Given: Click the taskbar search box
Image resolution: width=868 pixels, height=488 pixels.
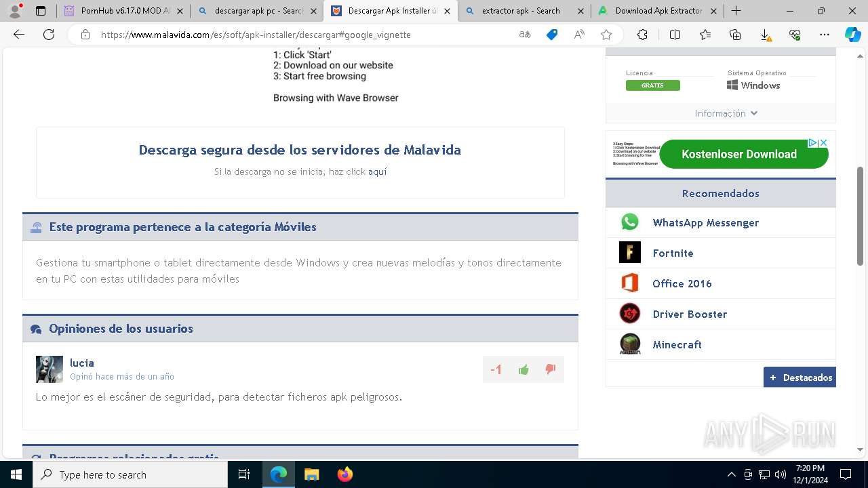Looking at the screenshot, I should [x=130, y=474].
